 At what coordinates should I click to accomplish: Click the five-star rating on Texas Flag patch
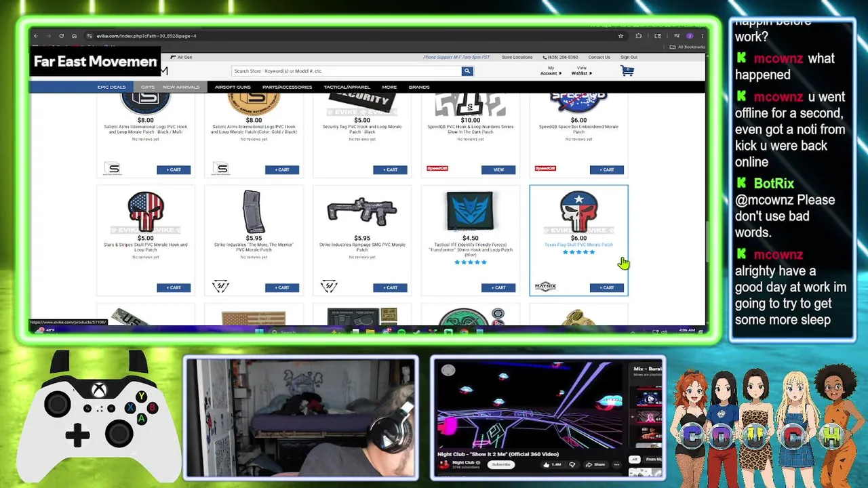pos(578,252)
